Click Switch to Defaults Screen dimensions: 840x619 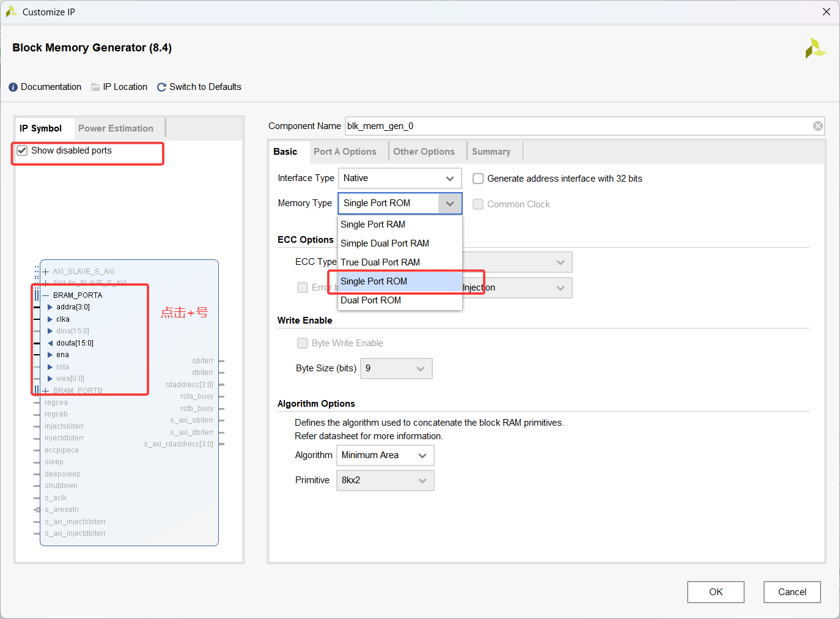pyautogui.click(x=205, y=87)
